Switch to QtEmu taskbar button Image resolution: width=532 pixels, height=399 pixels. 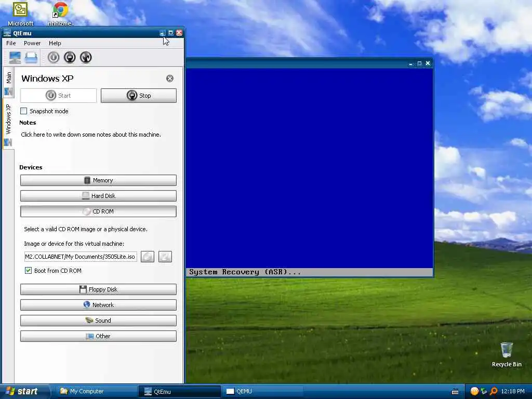pyautogui.click(x=179, y=392)
